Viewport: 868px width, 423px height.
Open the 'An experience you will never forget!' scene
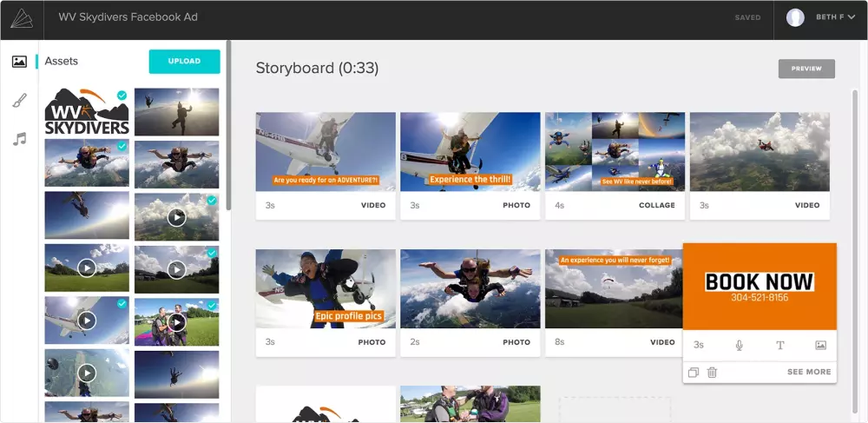[x=614, y=288]
